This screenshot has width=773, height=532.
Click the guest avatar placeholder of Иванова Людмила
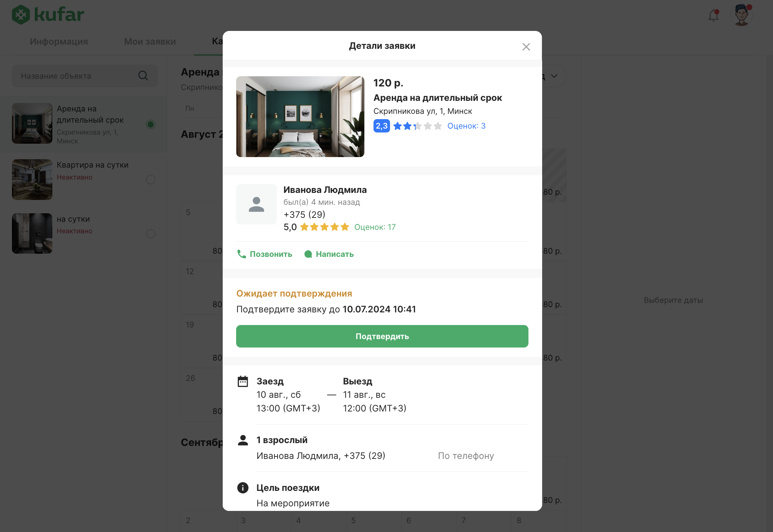256,204
